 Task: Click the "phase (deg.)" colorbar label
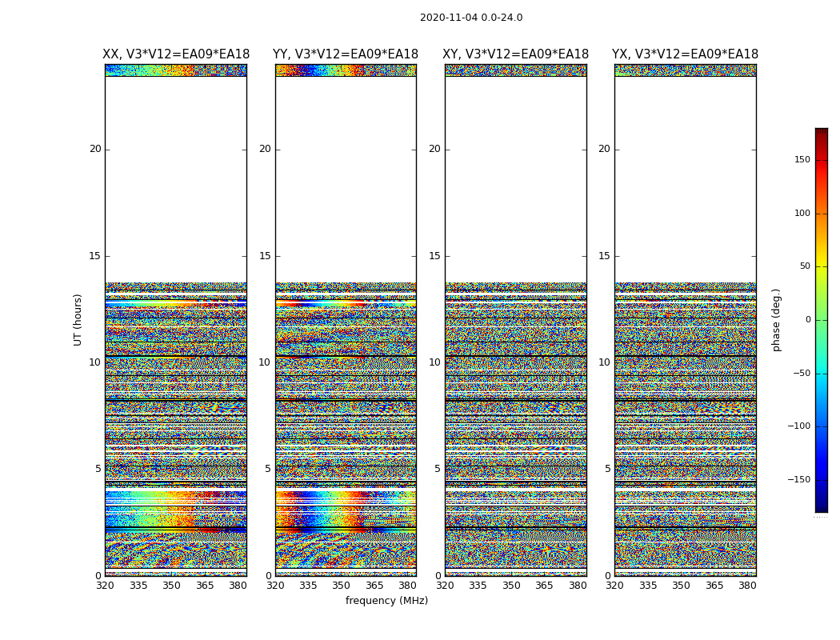(776, 320)
